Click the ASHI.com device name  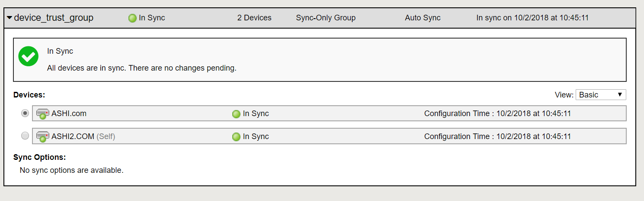(69, 113)
